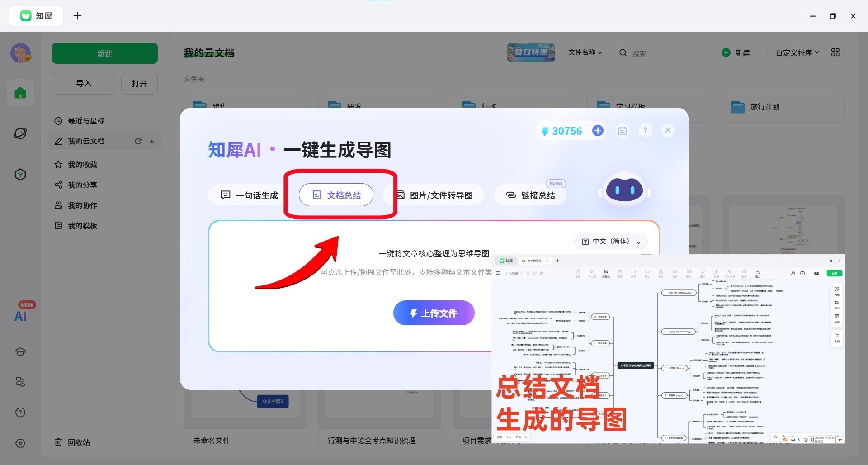Expand the 中文（简体） language dropdown
This screenshot has width=868, height=465.
coord(611,242)
